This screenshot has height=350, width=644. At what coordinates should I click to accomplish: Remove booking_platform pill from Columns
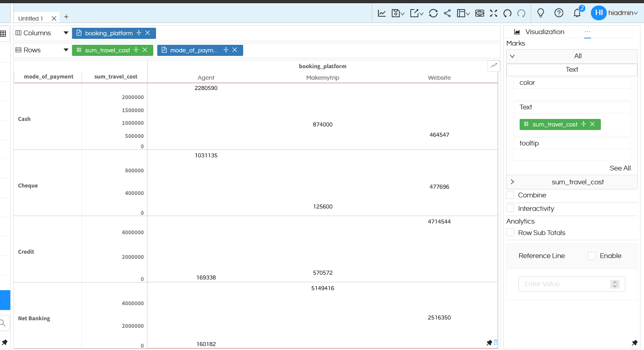(x=147, y=33)
